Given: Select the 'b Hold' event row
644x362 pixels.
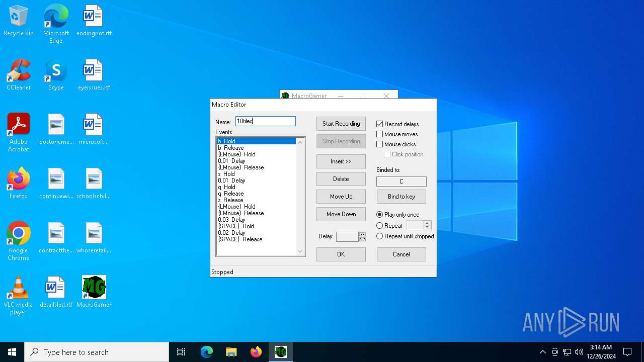Looking at the screenshot, I should click(257, 141).
